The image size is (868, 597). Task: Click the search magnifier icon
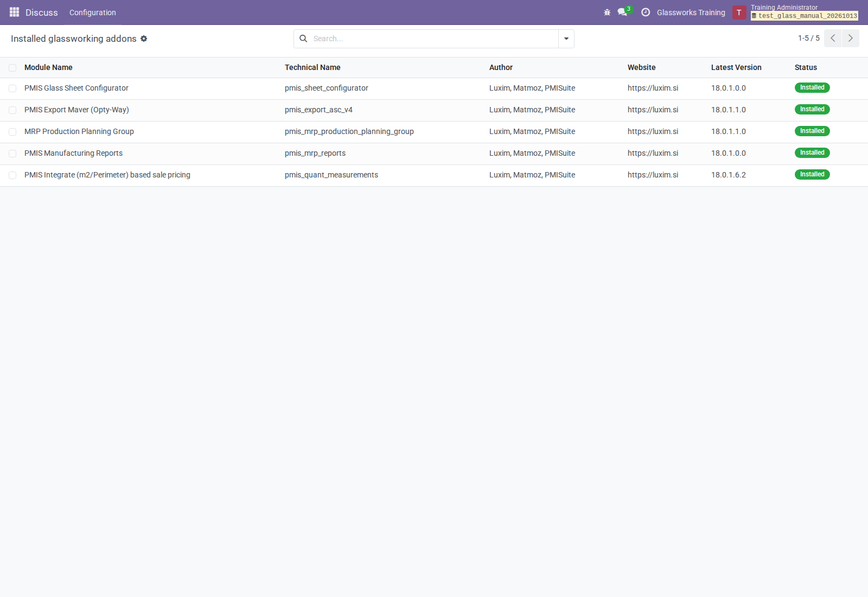click(303, 39)
